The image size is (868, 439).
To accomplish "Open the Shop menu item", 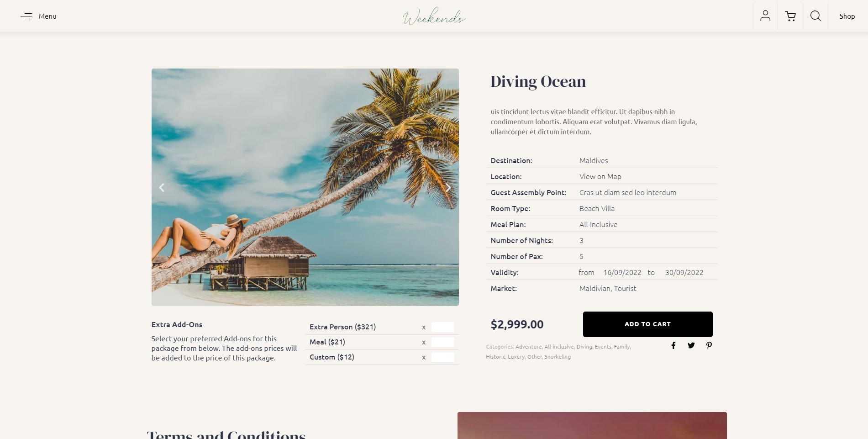I will tap(847, 16).
